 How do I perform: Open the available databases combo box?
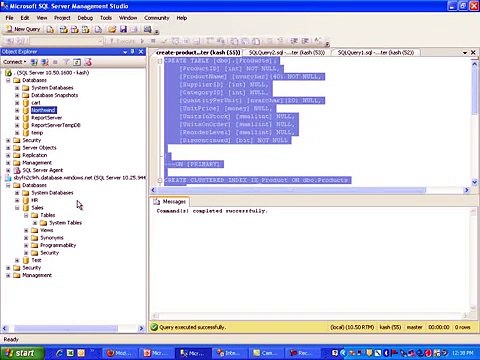(67, 41)
